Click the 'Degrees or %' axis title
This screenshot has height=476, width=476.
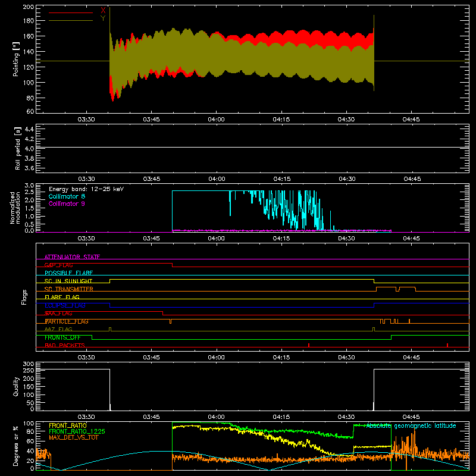pyautogui.click(x=16, y=446)
